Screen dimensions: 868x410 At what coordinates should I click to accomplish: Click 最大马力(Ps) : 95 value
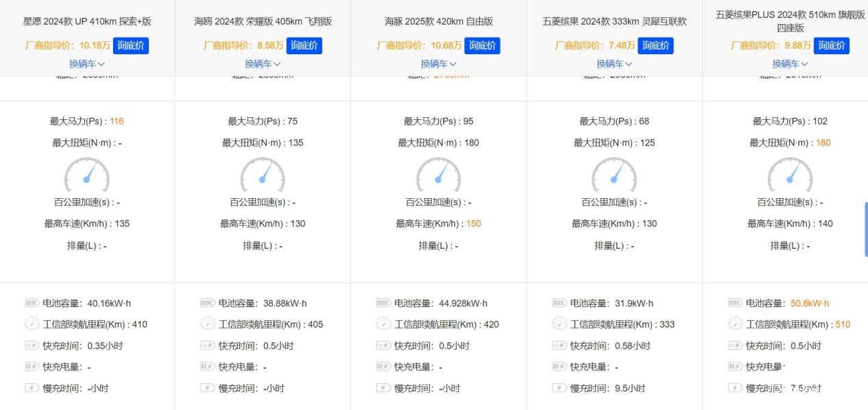(468, 121)
